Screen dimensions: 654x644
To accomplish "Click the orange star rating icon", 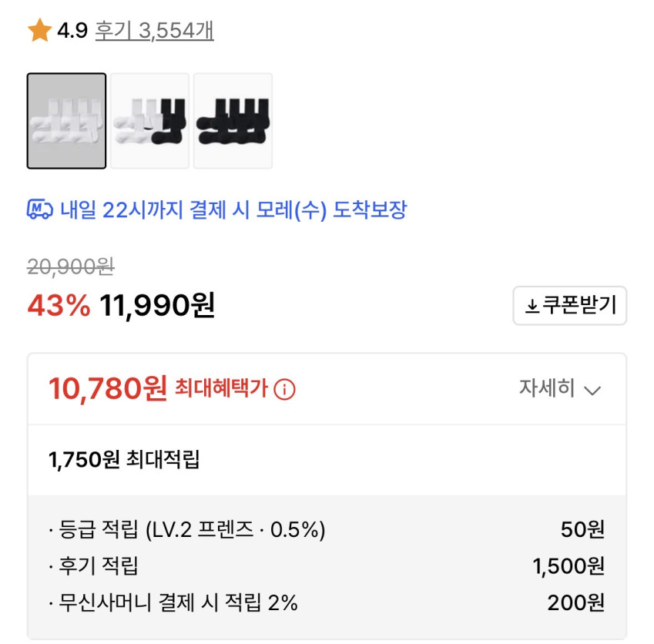I will [39, 31].
